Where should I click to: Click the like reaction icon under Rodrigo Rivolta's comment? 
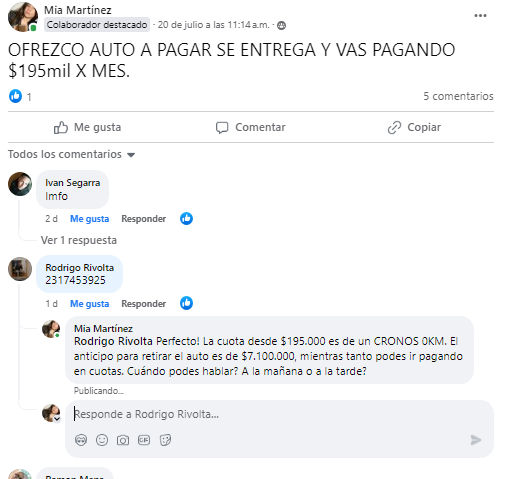tap(186, 303)
